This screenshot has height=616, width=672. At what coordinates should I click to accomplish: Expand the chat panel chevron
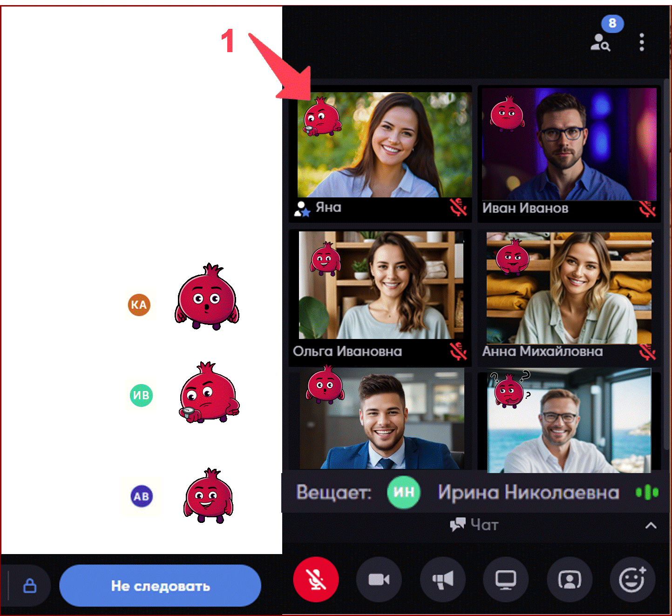pyautogui.click(x=651, y=526)
